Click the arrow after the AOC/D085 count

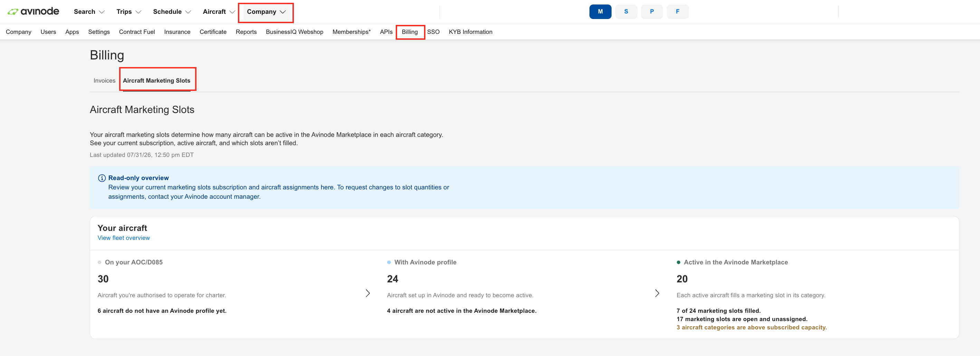coord(367,293)
